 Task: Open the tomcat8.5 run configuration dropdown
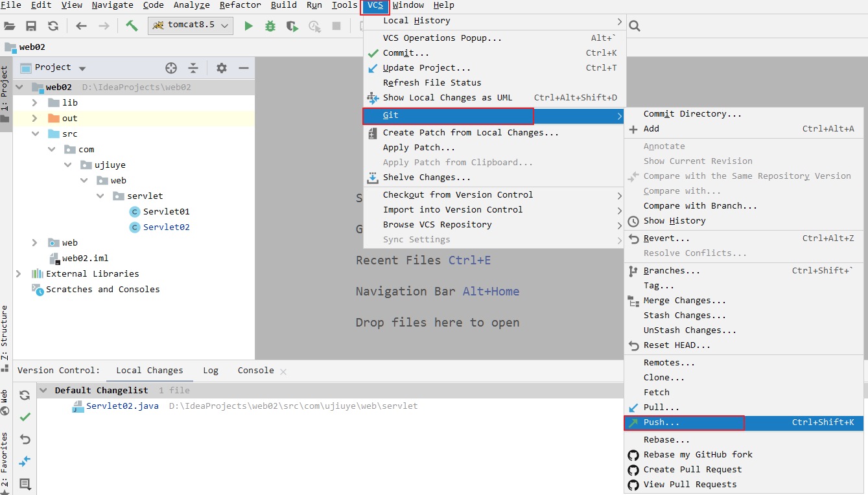pos(191,25)
